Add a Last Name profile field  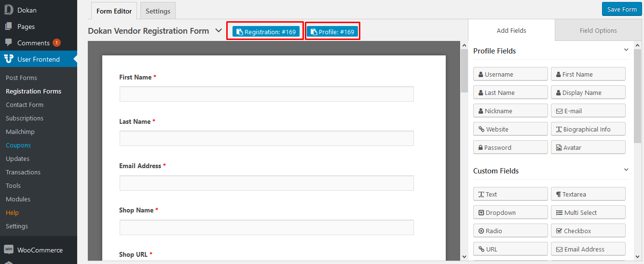click(510, 92)
